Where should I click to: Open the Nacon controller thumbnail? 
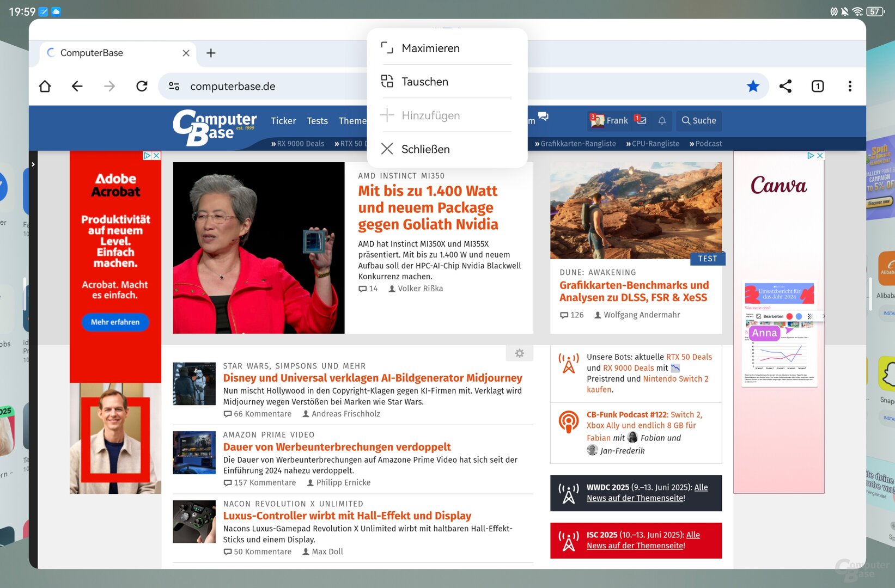click(194, 522)
